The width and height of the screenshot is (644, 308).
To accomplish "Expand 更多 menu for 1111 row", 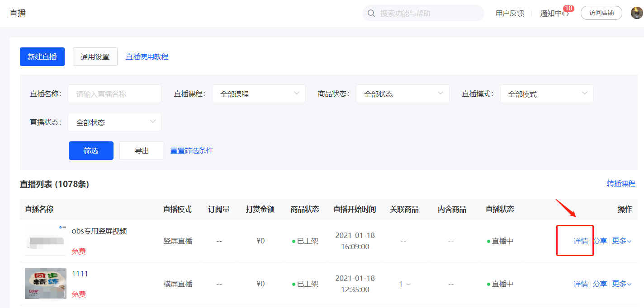I will [621, 284].
